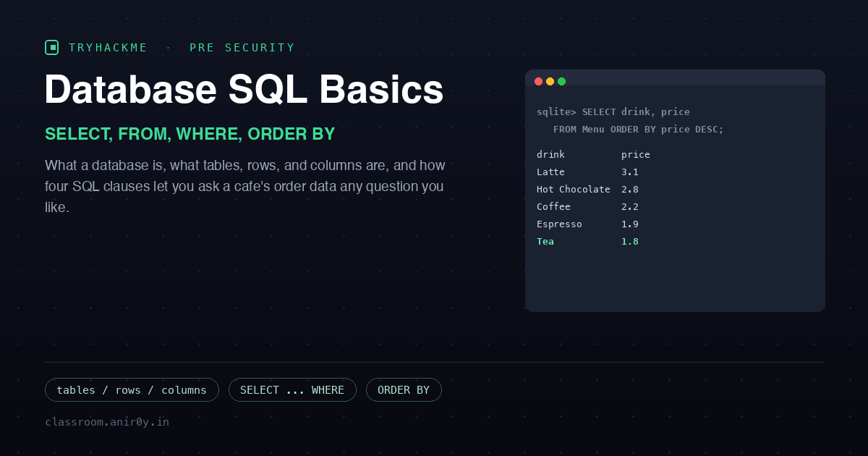Screen dimensions: 868x456
Task: Click the description paragraph about cafe's order data
Action: (x=245, y=186)
